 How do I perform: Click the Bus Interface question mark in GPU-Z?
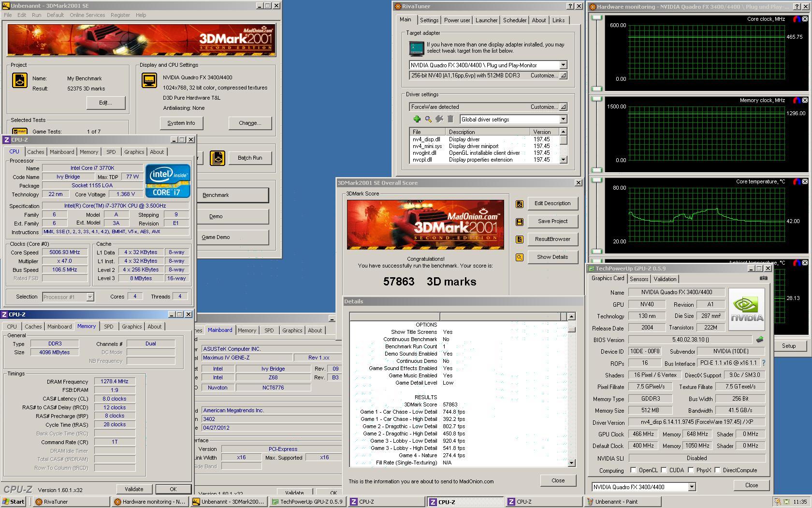[764, 363]
